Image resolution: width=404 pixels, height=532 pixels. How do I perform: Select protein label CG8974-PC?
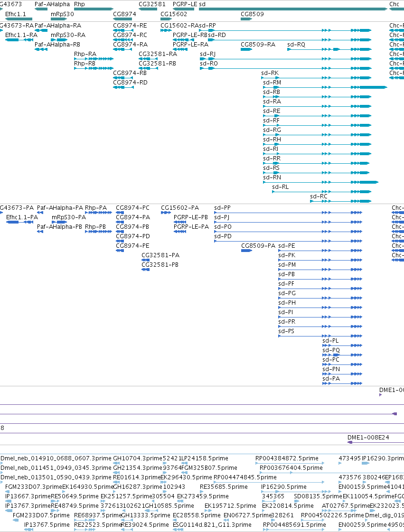point(133,208)
